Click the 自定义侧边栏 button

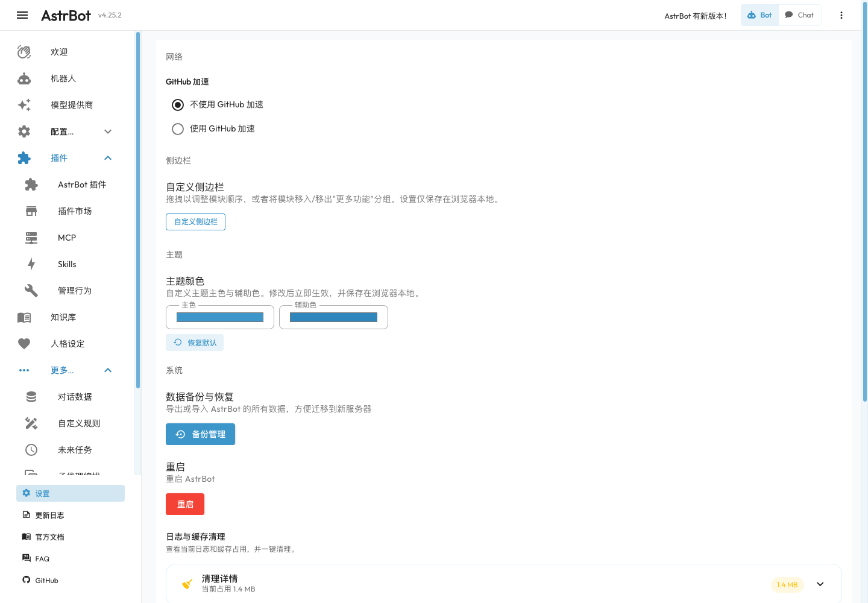(195, 222)
